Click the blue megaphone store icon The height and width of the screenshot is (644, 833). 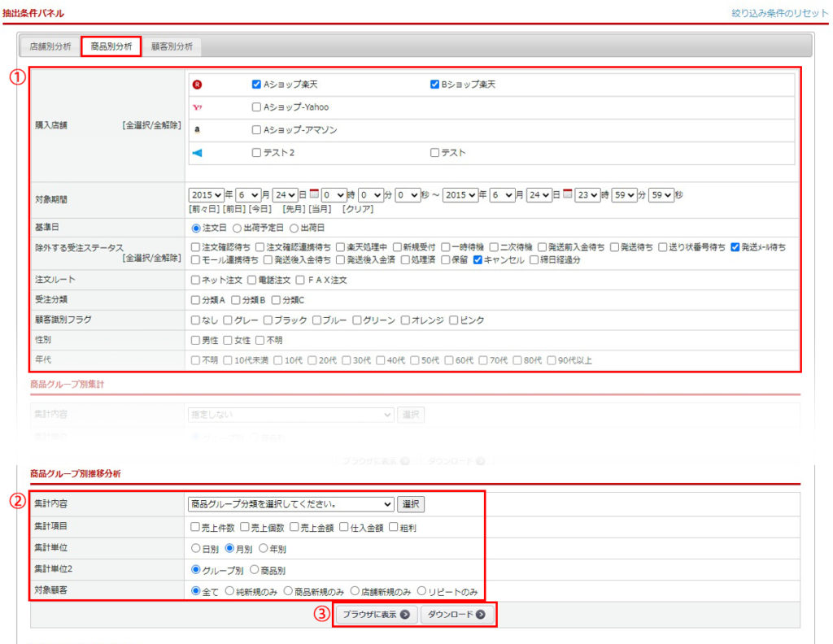[197, 153]
